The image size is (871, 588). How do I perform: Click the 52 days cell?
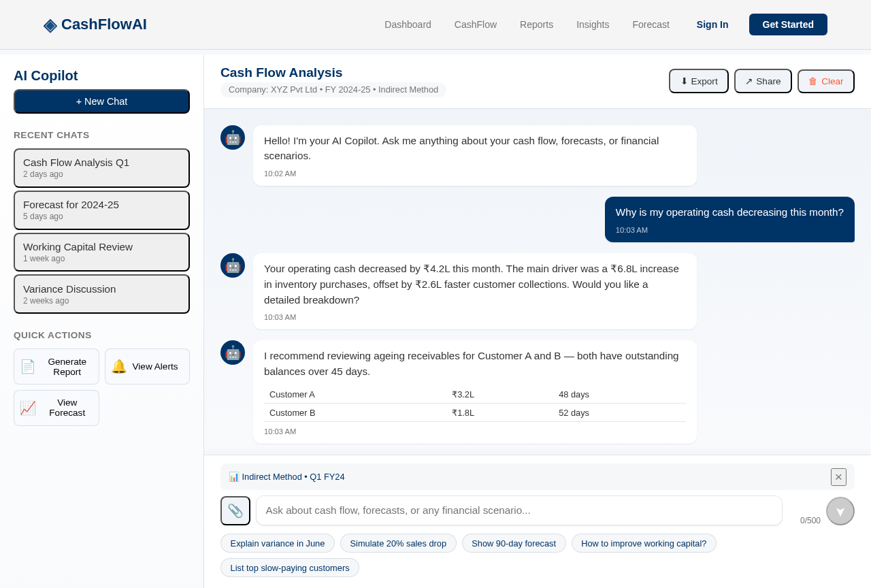coord(619,412)
